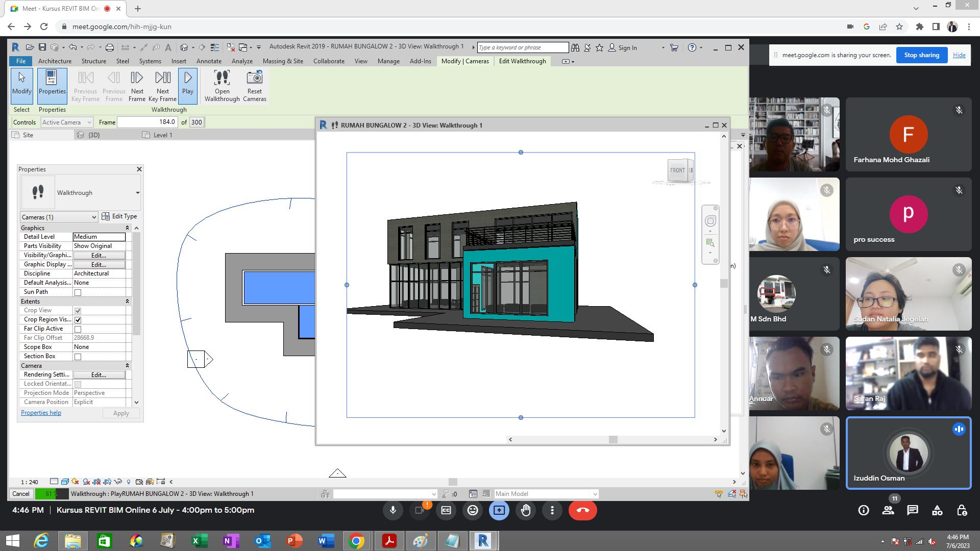
Task: Click the Print icon in quick access toolbar
Action: [x=109, y=47]
